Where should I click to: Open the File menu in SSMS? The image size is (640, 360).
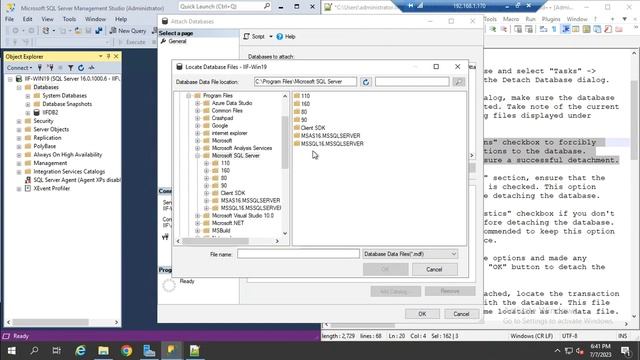click(x=9, y=19)
